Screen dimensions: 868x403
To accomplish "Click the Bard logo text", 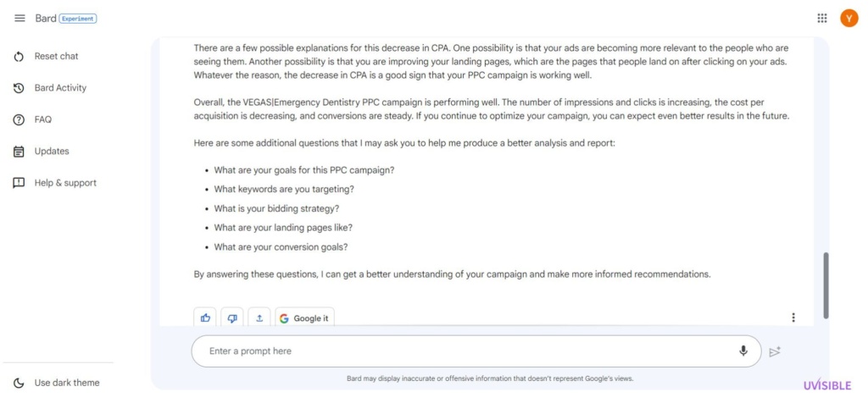I will (46, 19).
